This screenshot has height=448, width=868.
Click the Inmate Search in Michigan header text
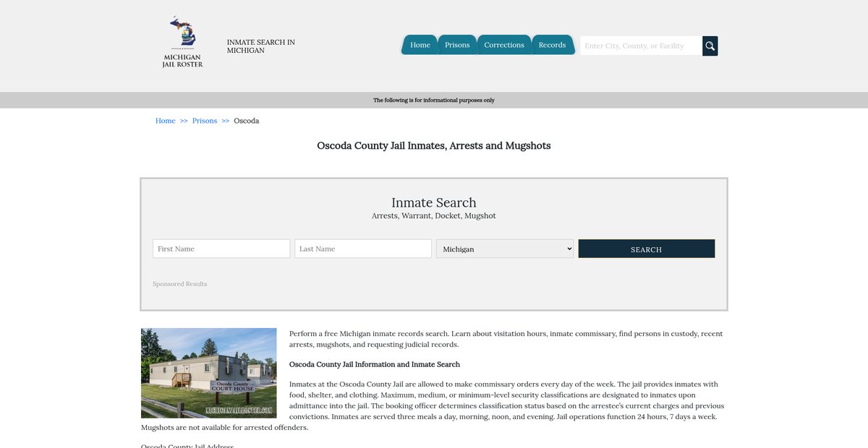point(261,46)
